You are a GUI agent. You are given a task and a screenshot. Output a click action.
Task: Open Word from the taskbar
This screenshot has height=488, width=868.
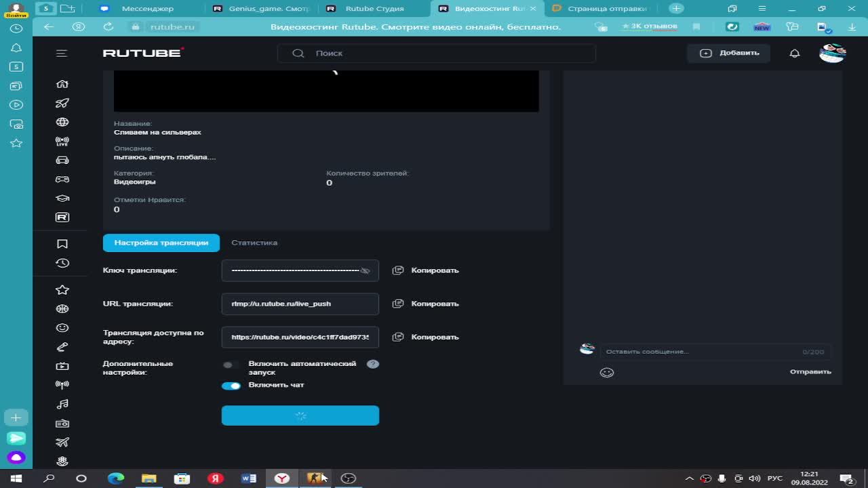click(x=249, y=479)
